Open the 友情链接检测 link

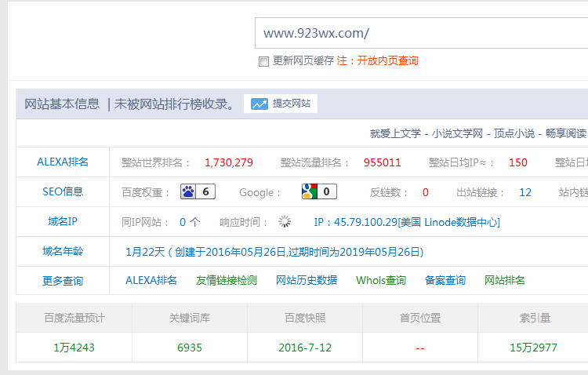tap(227, 280)
